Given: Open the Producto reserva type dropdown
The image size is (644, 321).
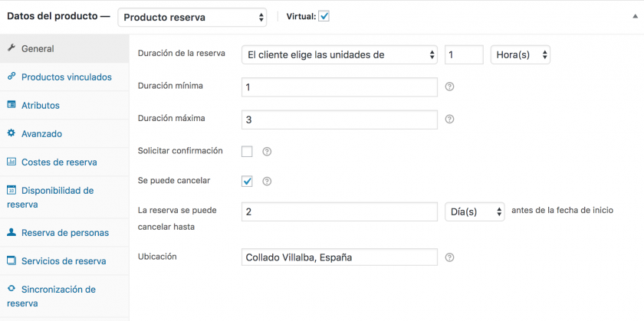Looking at the screenshot, I should pyautogui.click(x=192, y=18).
